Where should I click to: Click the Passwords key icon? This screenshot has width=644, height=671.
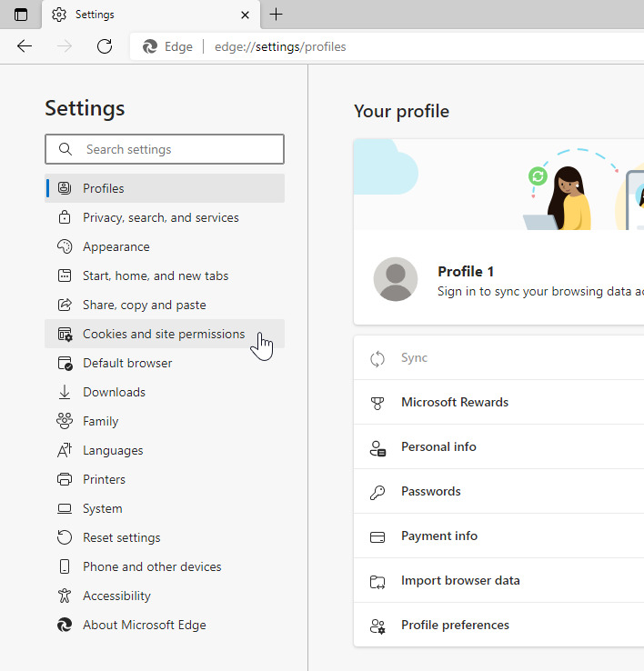(377, 493)
